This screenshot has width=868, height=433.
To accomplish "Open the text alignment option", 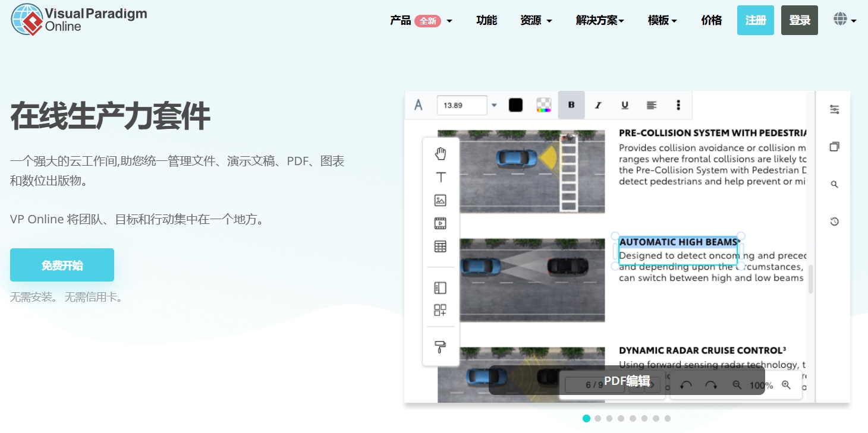I will [x=652, y=105].
